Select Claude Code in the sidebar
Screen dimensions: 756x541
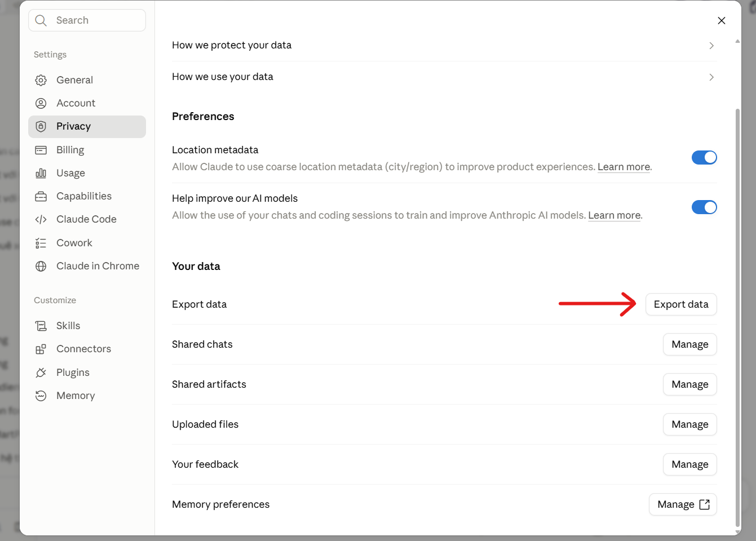pyautogui.click(x=87, y=219)
